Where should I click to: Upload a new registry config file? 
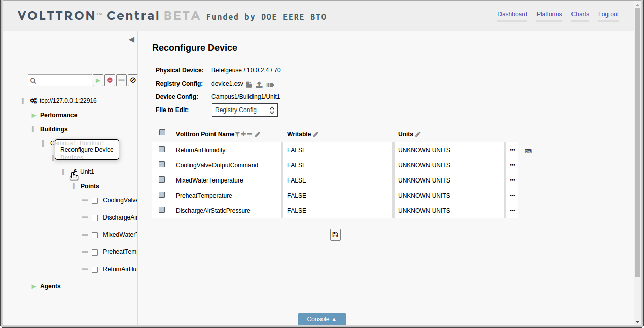click(259, 85)
